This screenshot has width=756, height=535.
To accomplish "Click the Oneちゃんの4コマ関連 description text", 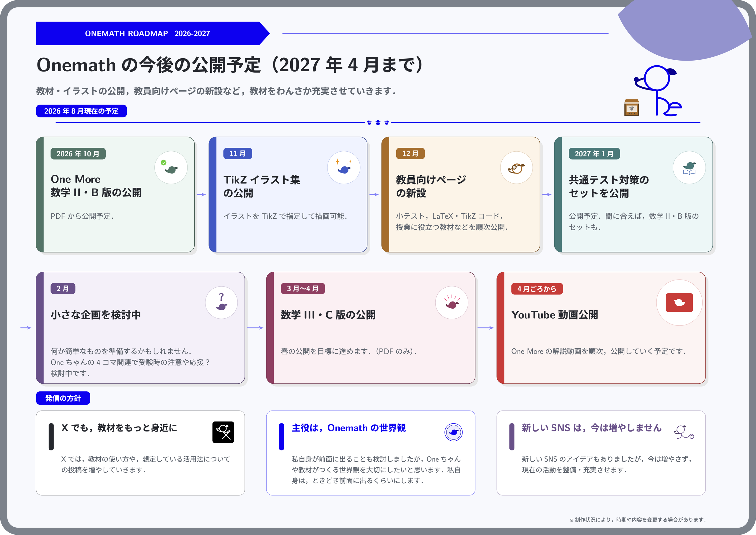I will (x=131, y=362).
